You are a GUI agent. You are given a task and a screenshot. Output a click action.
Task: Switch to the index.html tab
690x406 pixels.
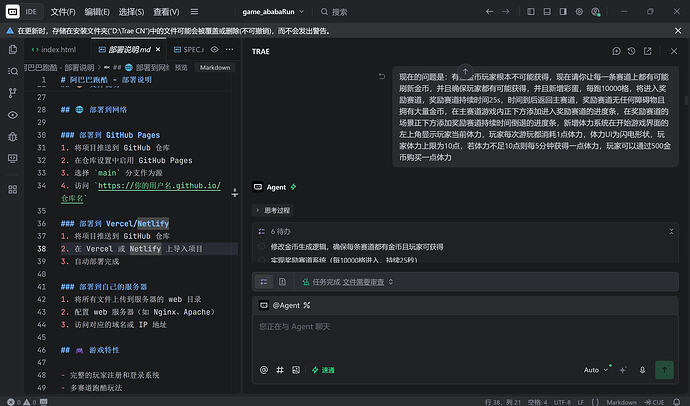54,50
